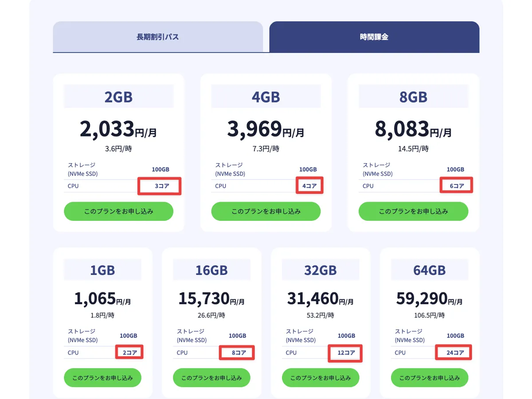This screenshot has width=532, height=399.
Task: Select the 8GB plan heading
Action: (x=413, y=97)
